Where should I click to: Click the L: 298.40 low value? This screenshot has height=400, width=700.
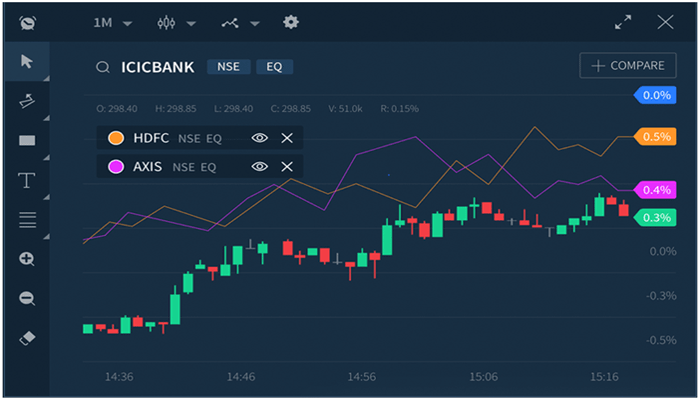click(233, 109)
